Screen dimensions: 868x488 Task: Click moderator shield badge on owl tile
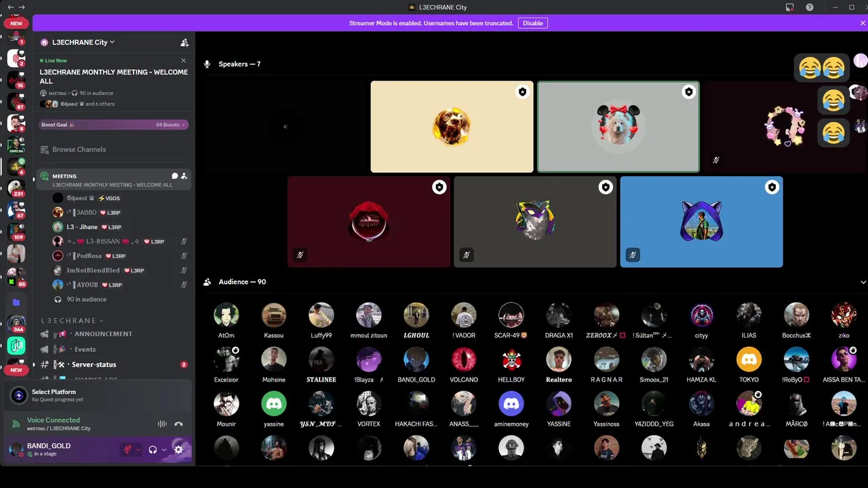(606, 187)
